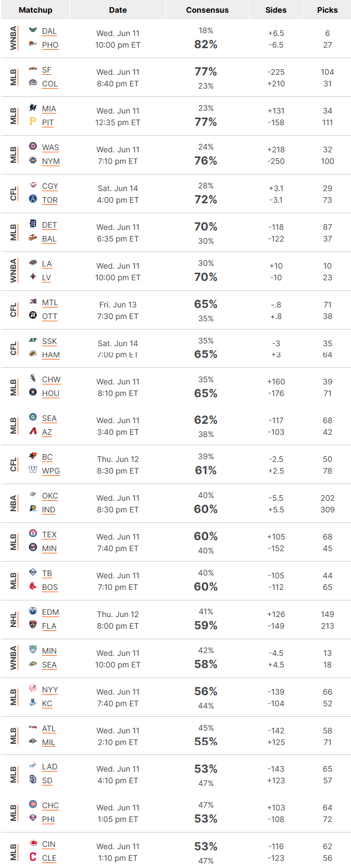Open the PHO team link

[50, 45]
